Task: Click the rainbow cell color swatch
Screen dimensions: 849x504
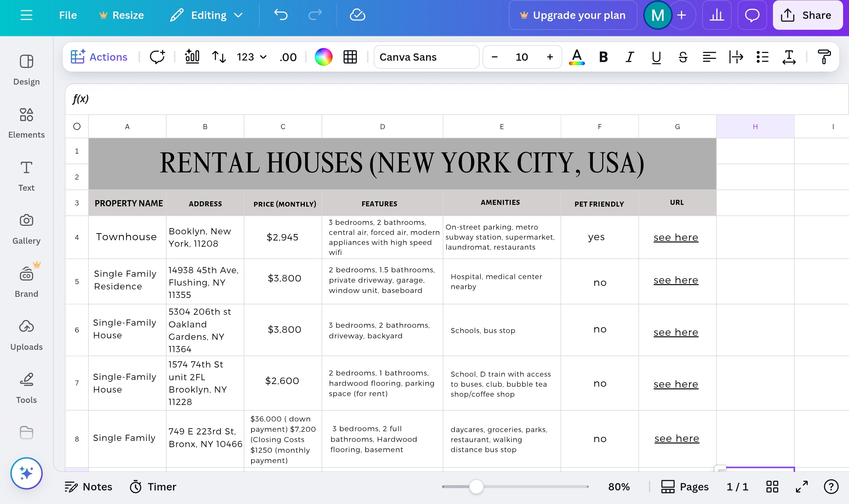Action: coord(323,57)
